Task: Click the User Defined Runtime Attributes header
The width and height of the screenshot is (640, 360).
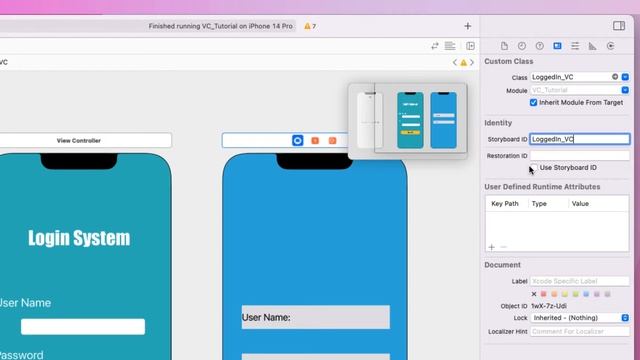Action: pos(542,187)
